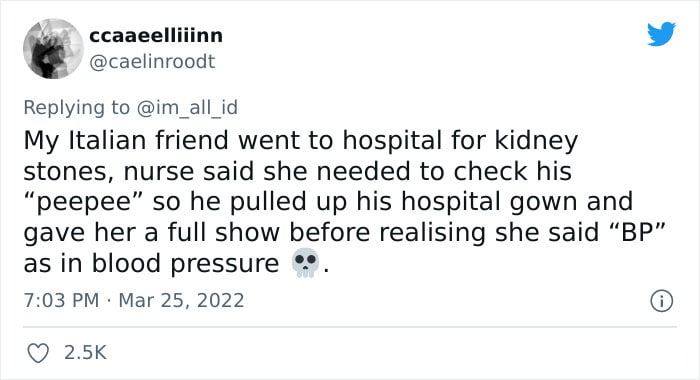Click the 2.5K likes count

(x=85, y=352)
